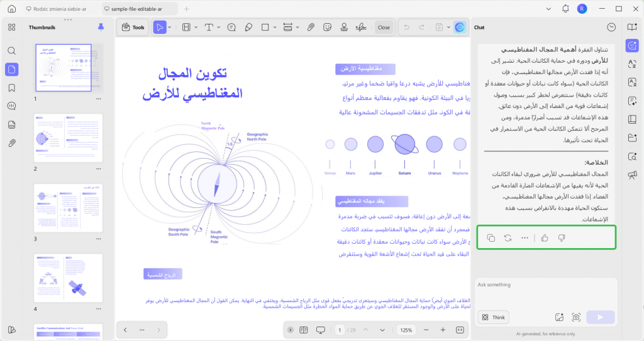Pin the Thumbnails panel
Screen dimensions: 644x341
[x=101, y=27]
